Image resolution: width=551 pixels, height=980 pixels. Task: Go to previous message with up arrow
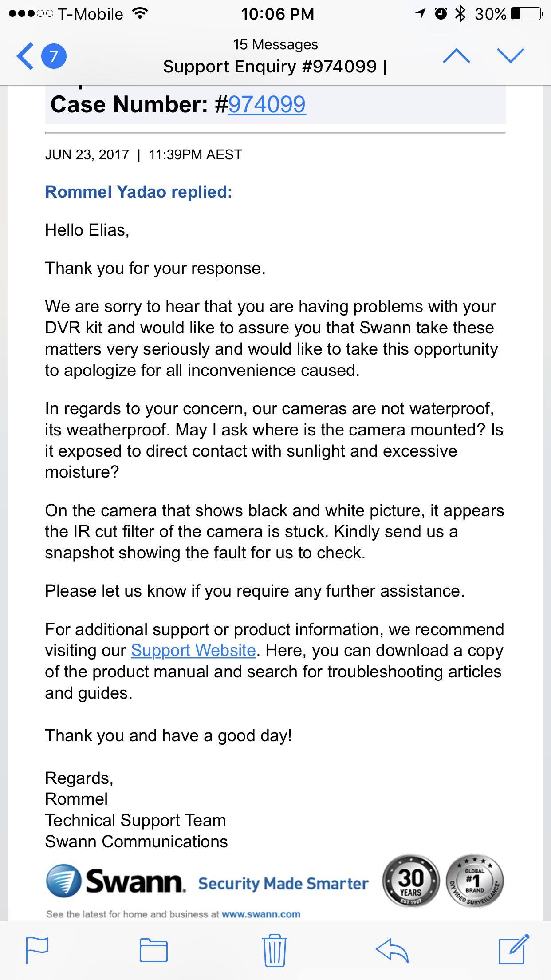pyautogui.click(x=457, y=56)
